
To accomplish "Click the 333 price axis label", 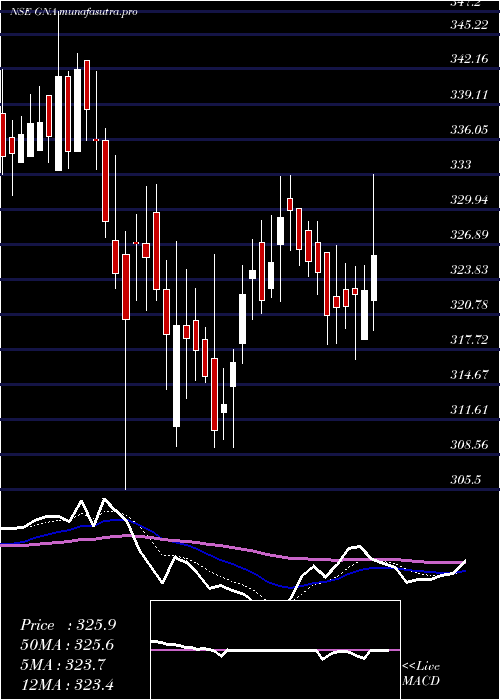I will (460, 165).
